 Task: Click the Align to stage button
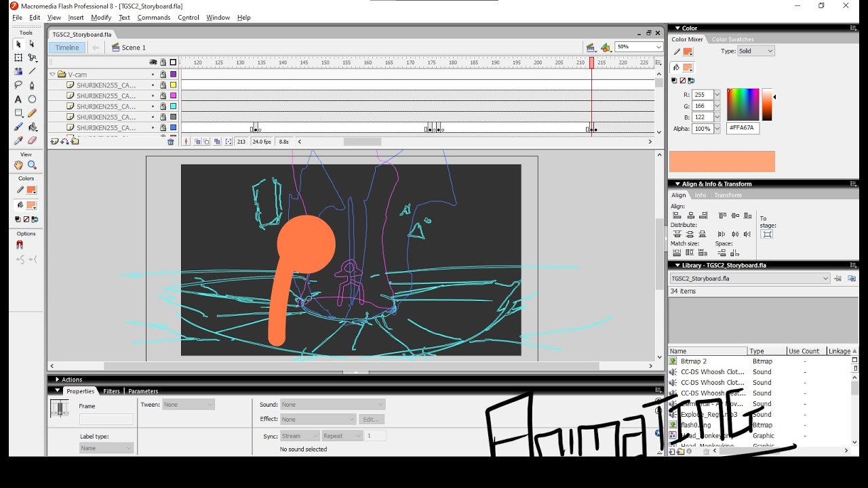click(767, 235)
